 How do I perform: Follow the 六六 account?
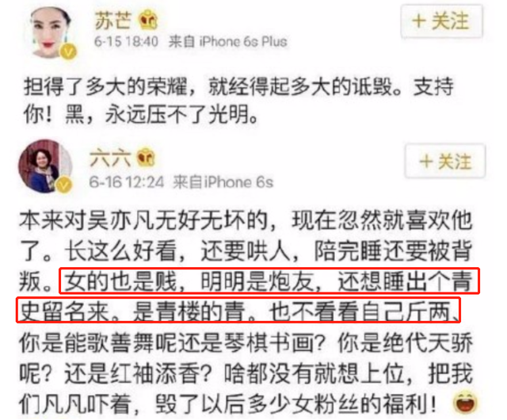(445, 161)
